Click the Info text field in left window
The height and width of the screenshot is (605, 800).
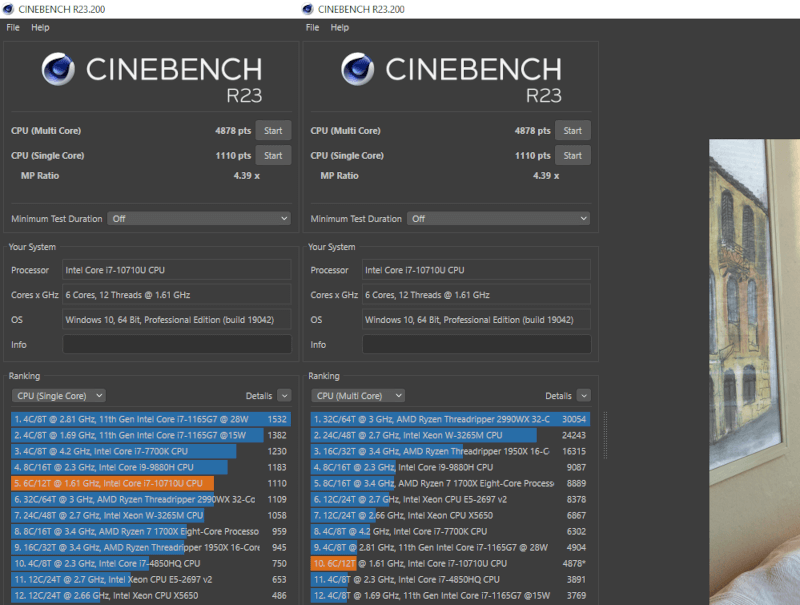[177, 344]
